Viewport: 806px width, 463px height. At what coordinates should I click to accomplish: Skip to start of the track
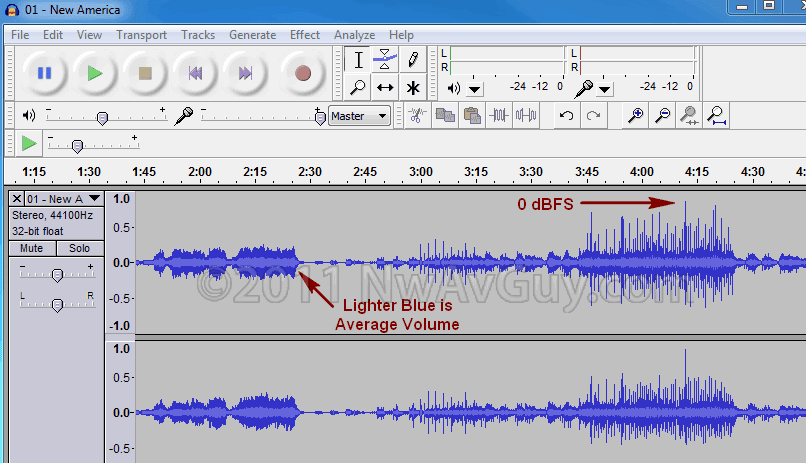coord(195,73)
